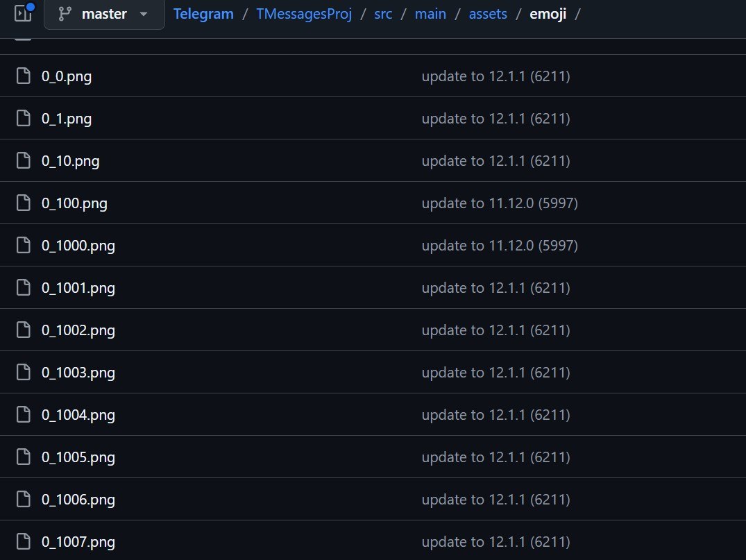Go to Telegram repository root breadcrumb
746x560 pixels.
point(203,14)
